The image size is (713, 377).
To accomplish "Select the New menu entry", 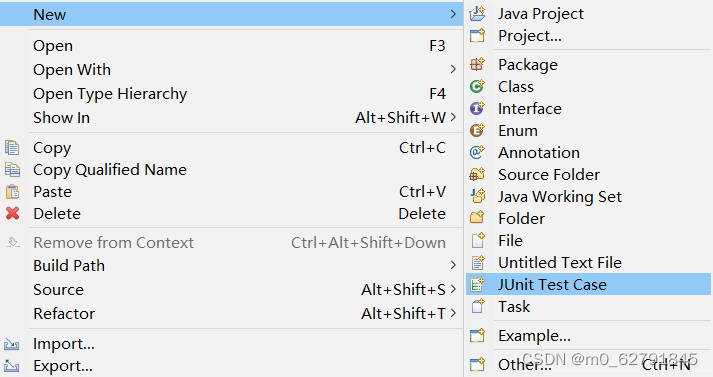I will (x=231, y=14).
